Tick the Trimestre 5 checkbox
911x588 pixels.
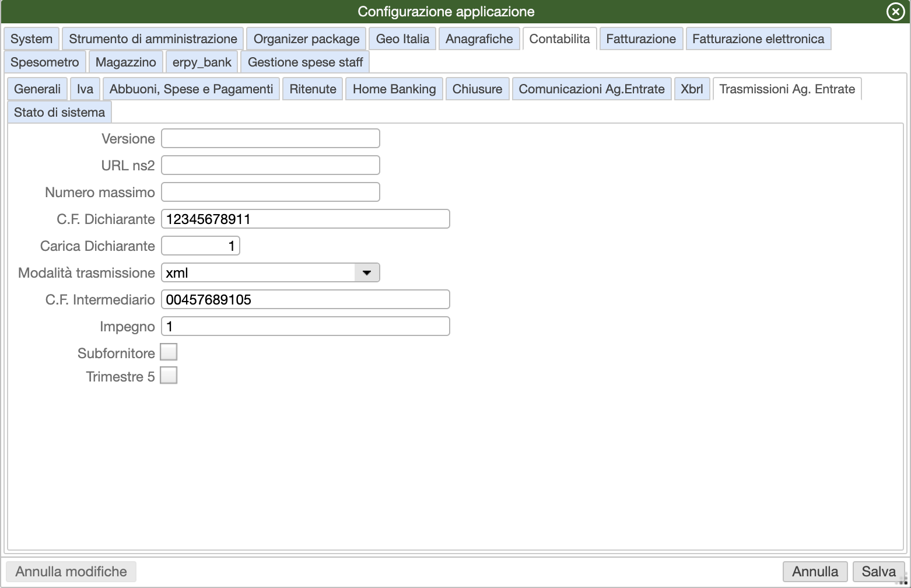tap(169, 376)
